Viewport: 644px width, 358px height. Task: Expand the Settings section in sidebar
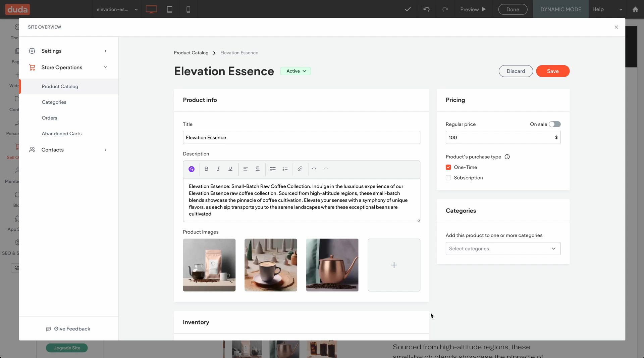[x=68, y=51]
